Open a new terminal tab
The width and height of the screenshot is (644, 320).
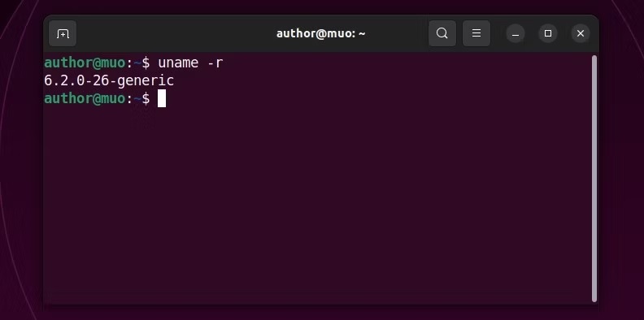click(63, 33)
